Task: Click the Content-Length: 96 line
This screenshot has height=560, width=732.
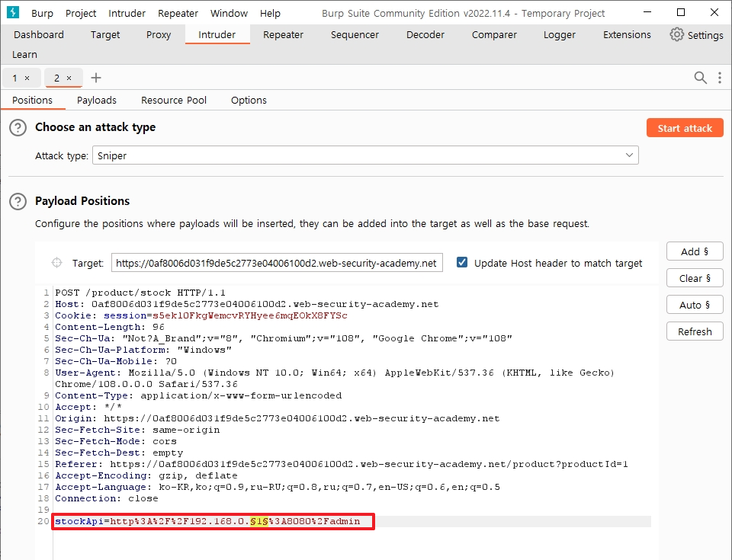Action: click(110, 327)
